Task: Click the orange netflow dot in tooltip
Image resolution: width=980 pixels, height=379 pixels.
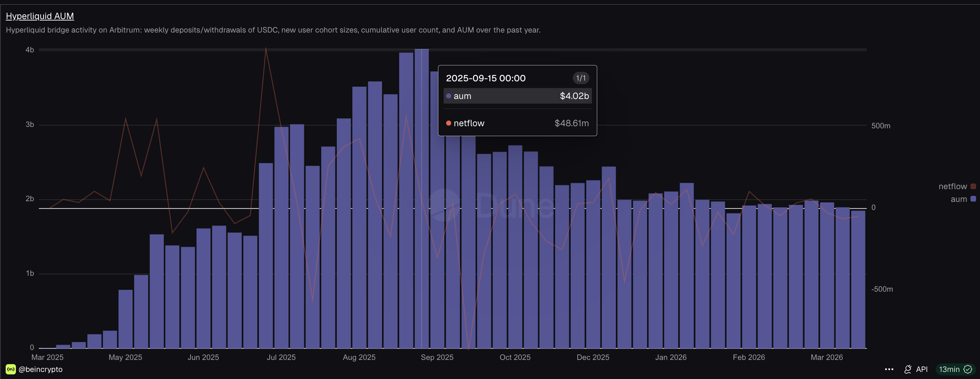Action: point(449,123)
